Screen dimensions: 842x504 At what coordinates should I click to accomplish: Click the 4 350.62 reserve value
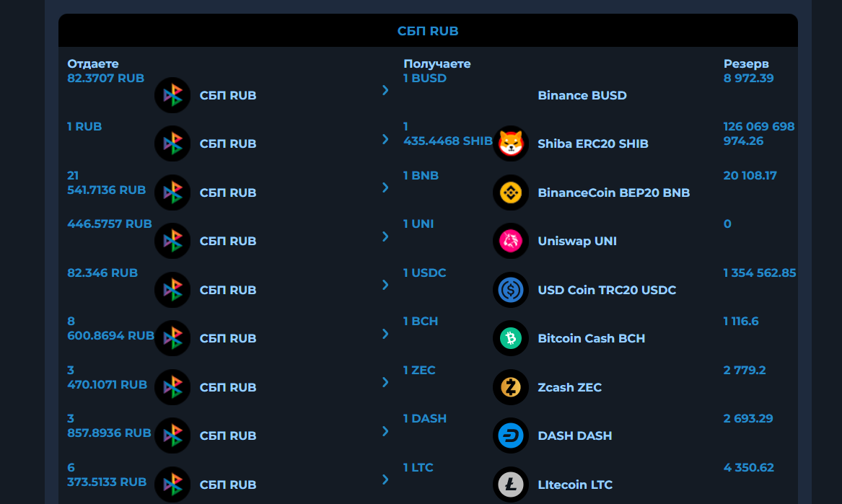point(748,467)
